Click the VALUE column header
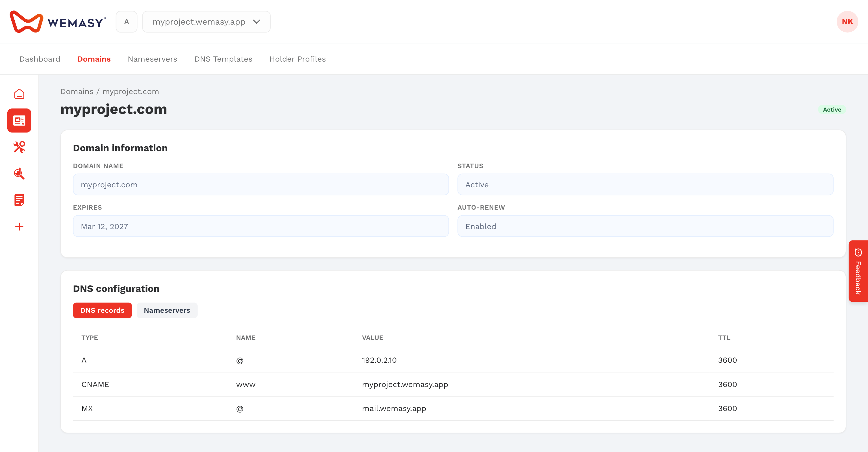868x452 pixels. pyautogui.click(x=372, y=338)
